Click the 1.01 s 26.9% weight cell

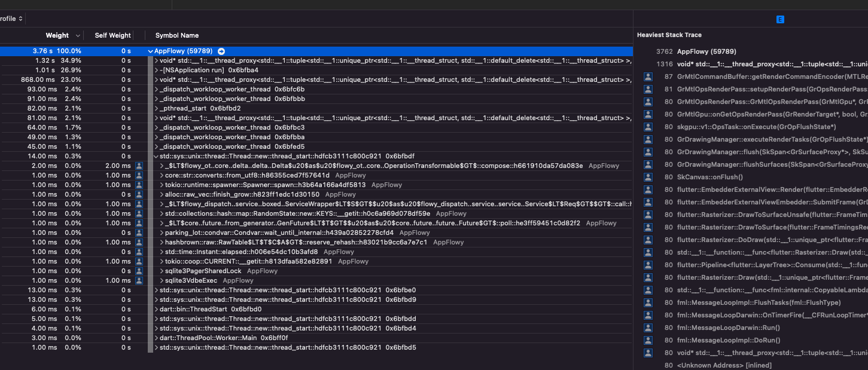(x=58, y=71)
